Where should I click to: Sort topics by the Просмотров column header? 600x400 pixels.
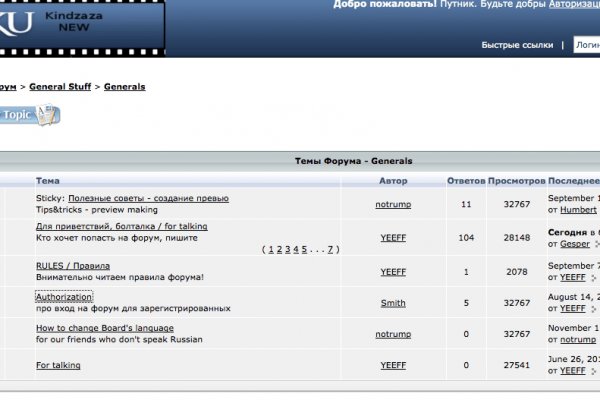[x=517, y=181]
